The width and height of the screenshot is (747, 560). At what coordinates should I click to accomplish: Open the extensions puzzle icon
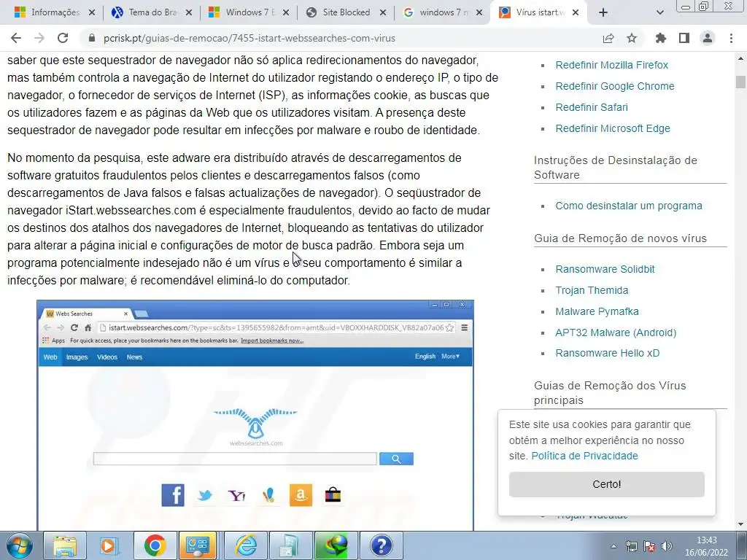661,38
